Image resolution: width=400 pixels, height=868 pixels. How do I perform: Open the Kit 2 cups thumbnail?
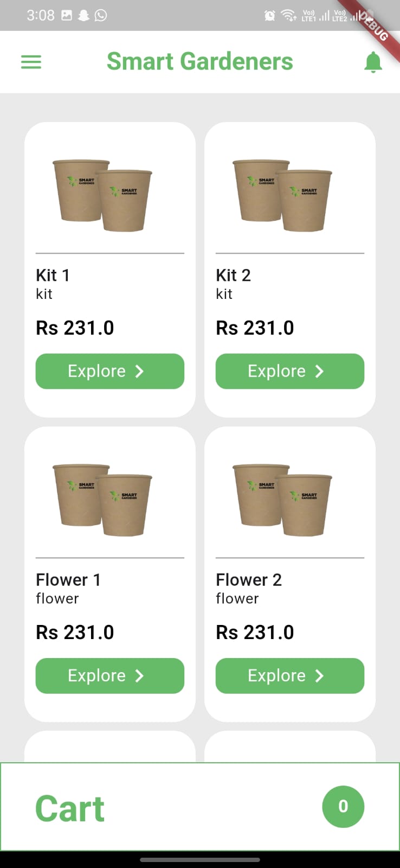coord(282,195)
